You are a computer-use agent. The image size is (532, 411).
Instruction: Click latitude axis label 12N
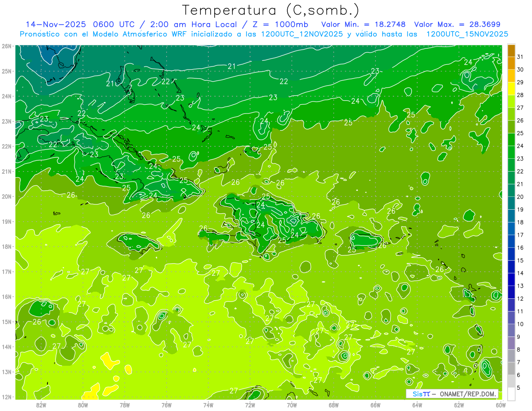point(7,397)
